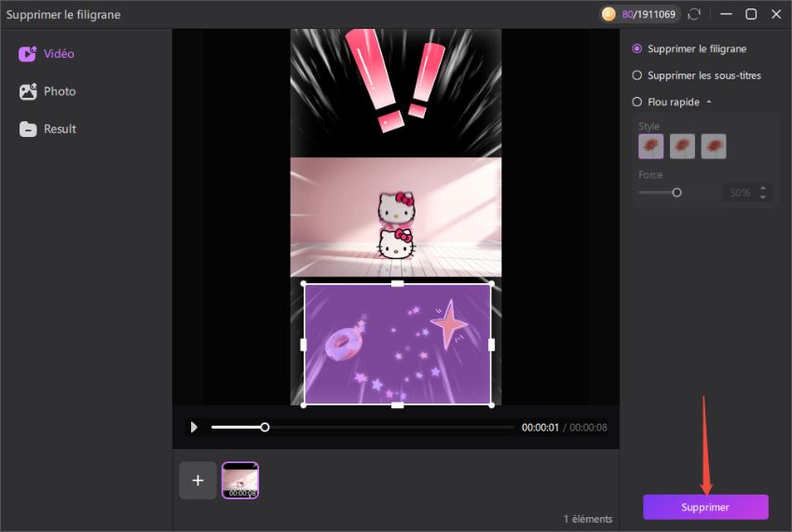Click the purple Supprimer button

point(705,507)
